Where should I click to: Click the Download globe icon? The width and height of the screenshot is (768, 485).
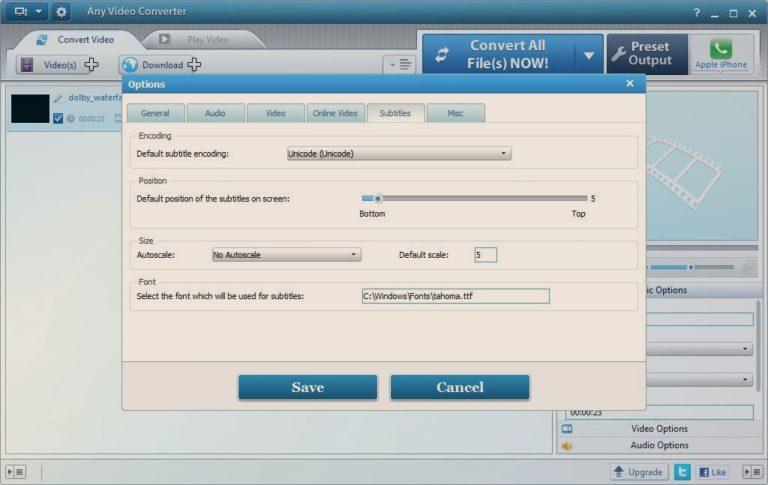130,65
